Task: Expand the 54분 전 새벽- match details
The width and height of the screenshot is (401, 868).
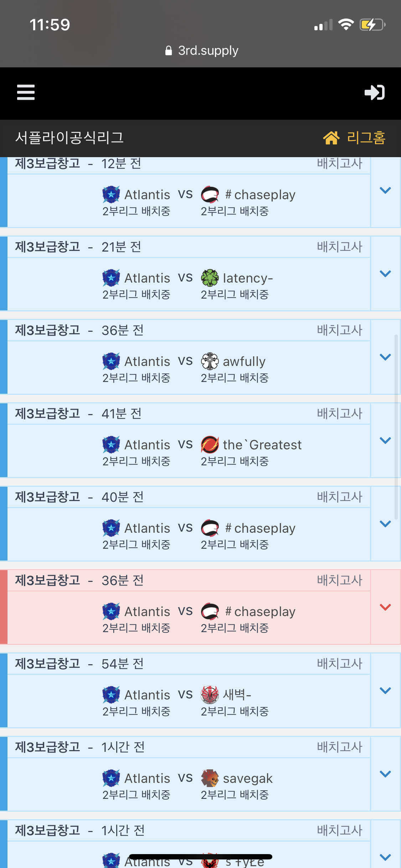Action: click(x=385, y=691)
